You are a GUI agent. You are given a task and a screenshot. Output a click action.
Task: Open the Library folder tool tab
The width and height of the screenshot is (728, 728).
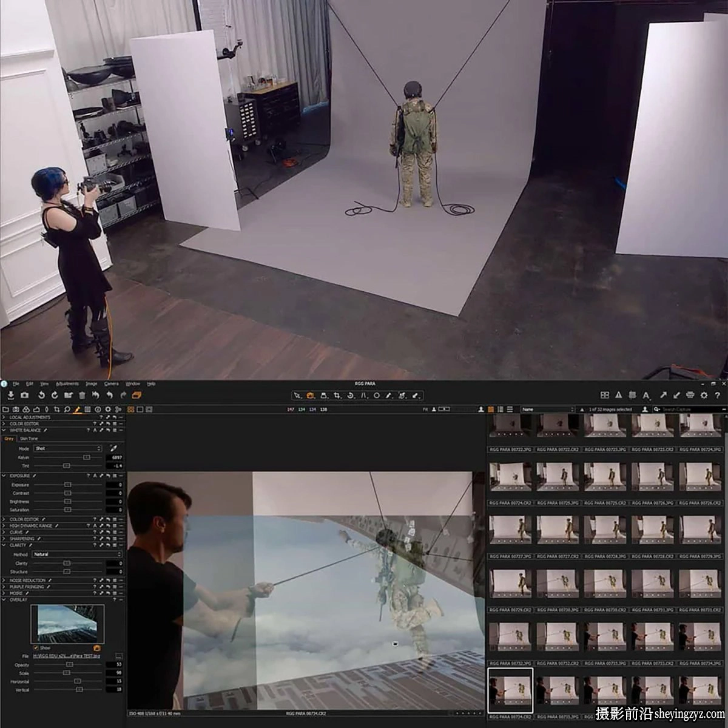[x=5, y=409]
